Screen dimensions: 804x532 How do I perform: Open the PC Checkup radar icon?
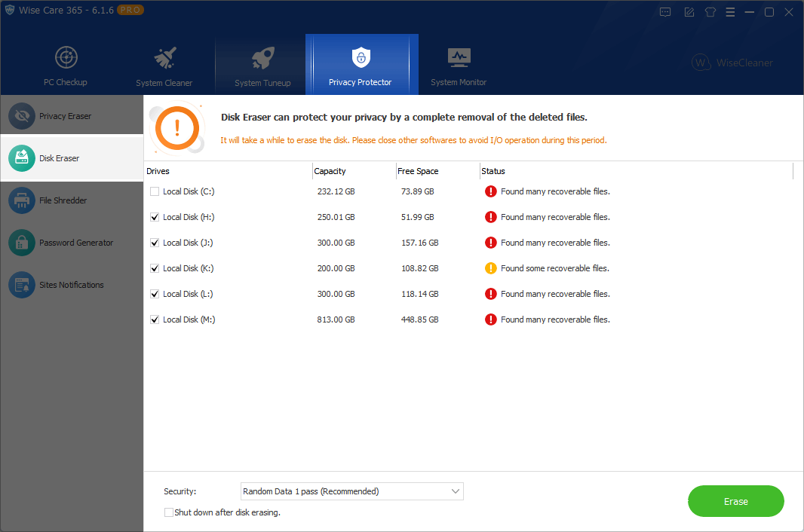coord(66,57)
